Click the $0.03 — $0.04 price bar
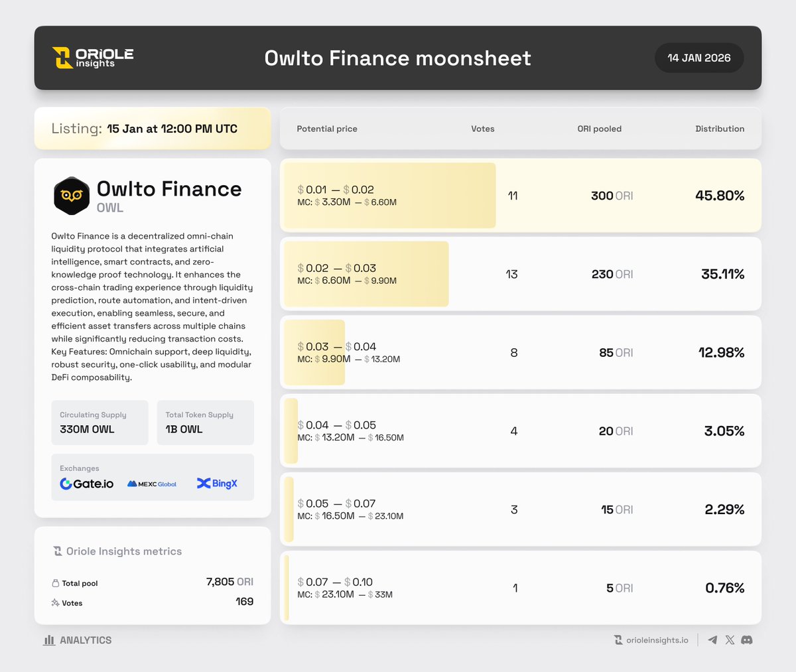Viewport: 796px width, 672px height. point(314,352)
